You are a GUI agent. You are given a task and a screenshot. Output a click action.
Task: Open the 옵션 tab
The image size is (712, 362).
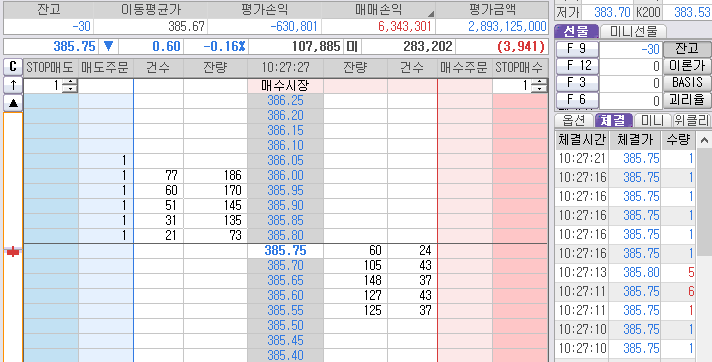click(574, 120)
